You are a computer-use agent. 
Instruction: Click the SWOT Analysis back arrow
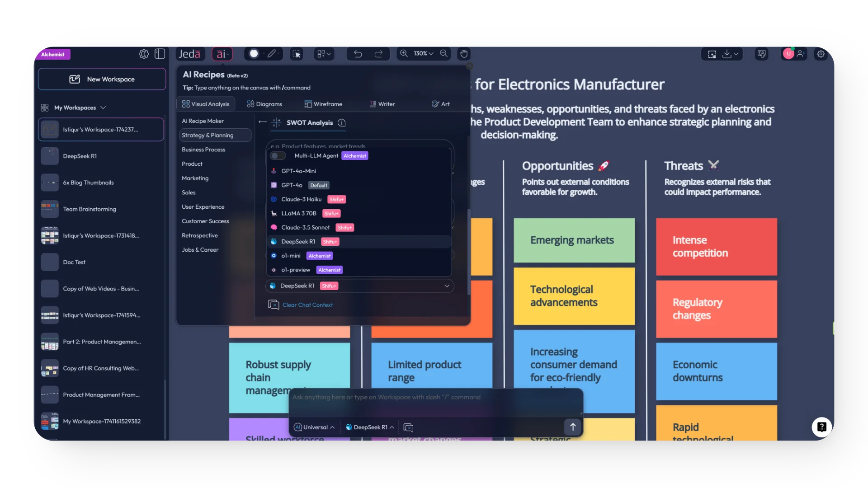262,122
